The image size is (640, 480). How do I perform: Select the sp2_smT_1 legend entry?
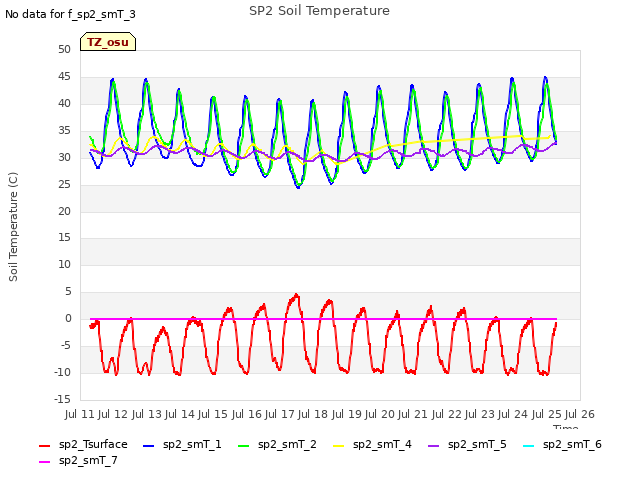[x=182, y=444]
